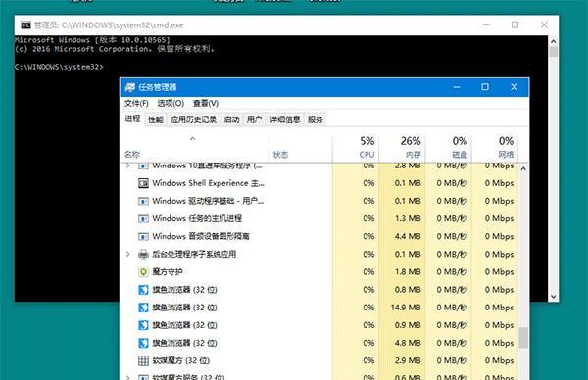Minimize the cmd.exe window
The width and height of the screenshot is (588, 380).
486,25
